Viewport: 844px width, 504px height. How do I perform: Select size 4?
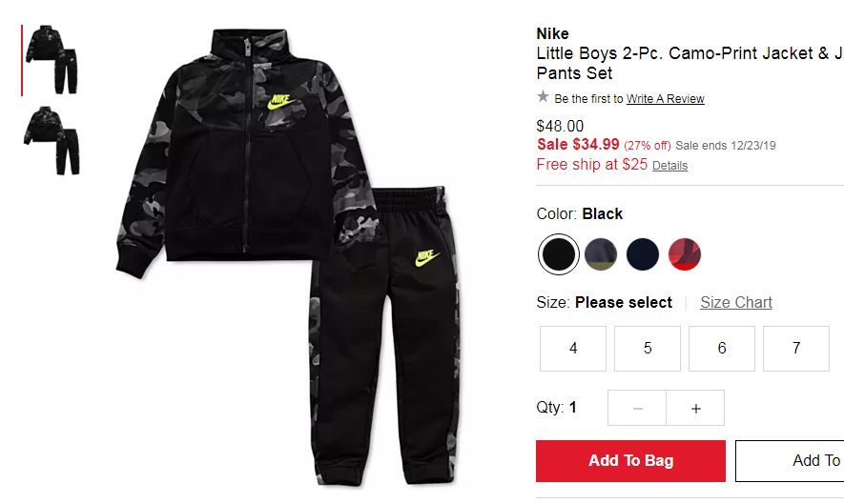click(573, 349)
